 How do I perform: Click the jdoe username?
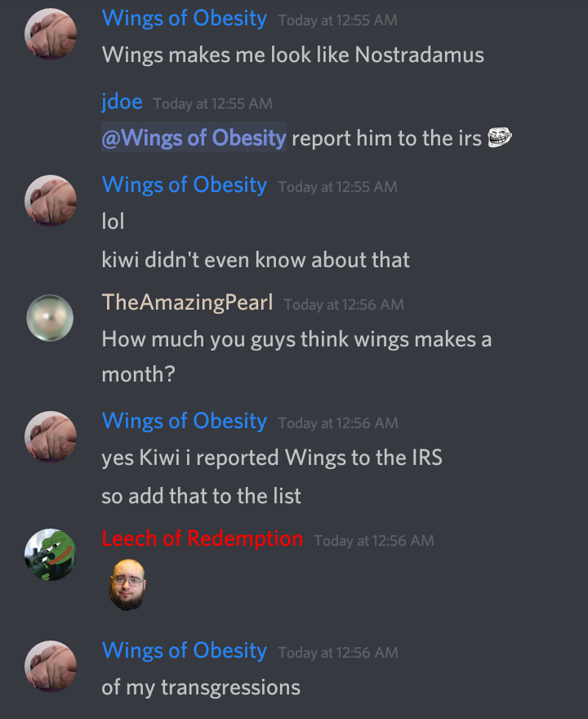point(122,101)
